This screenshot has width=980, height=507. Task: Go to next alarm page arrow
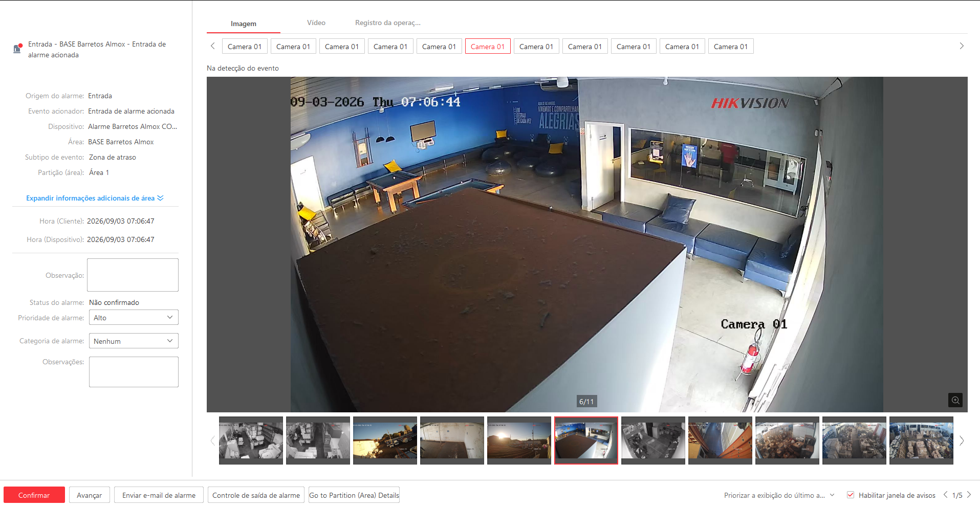969,495
